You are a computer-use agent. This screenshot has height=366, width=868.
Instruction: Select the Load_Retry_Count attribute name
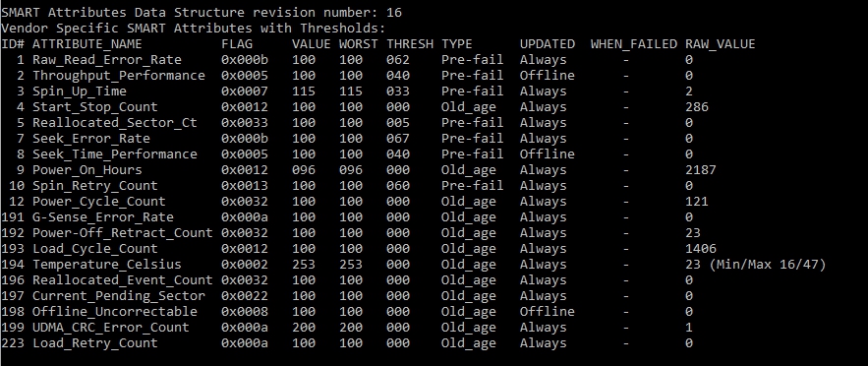pos(94,343)
